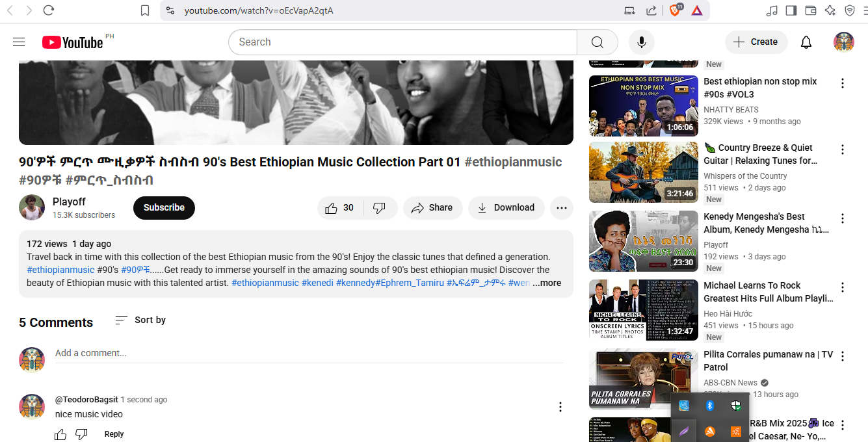The height and width of the screenshot is (442, 868).
Task: Go to the YouTube home logo
Action: click(x=73, y=42)
